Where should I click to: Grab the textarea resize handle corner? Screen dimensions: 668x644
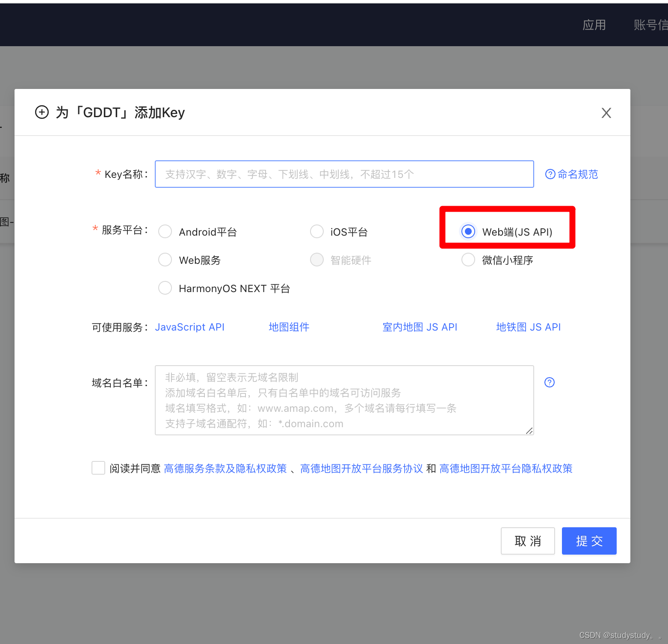point(529,431)
